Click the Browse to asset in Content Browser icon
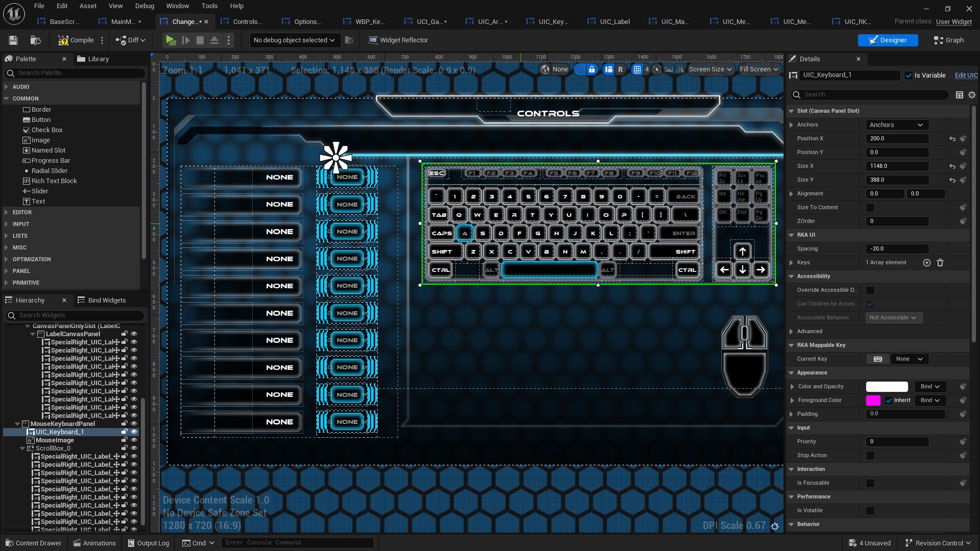The width and height of the screenshot is (980, 551). (x=35, y=40)
